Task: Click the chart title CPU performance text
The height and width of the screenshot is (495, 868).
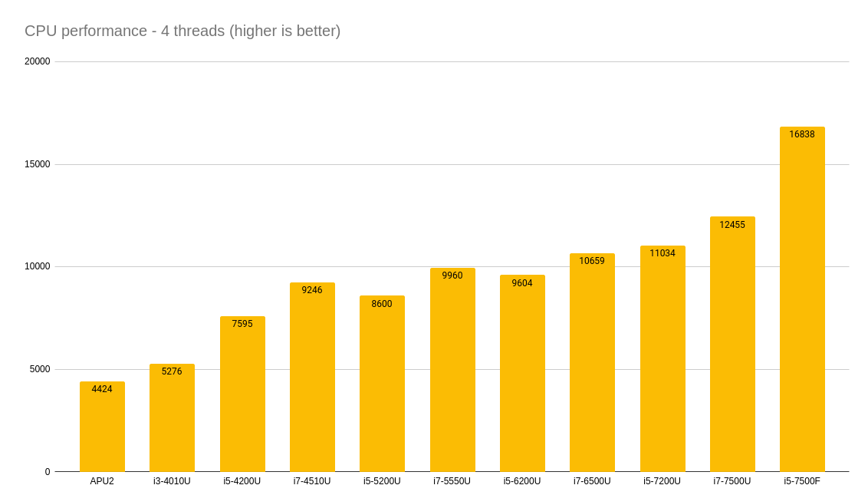Action: pos(182,31)
